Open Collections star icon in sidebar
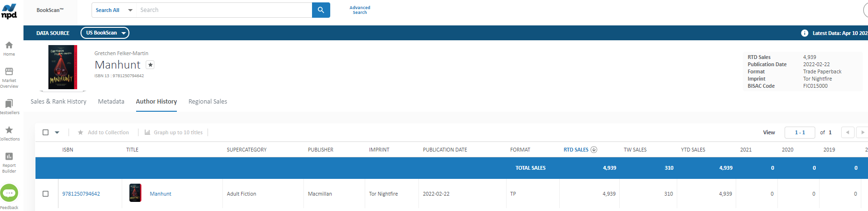This screenshot has height=211, width=868. point(9,130)
